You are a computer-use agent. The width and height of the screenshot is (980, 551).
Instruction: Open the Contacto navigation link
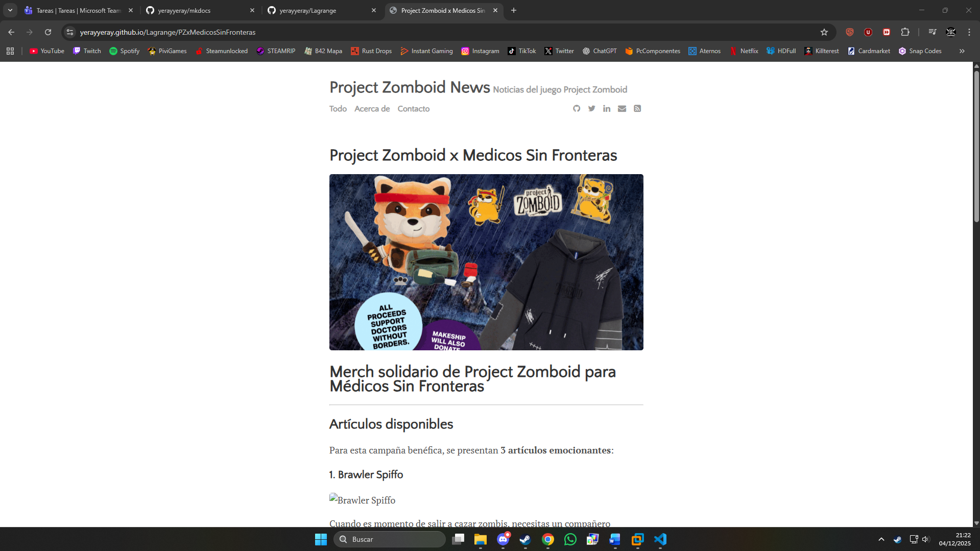tap(413, 109)
